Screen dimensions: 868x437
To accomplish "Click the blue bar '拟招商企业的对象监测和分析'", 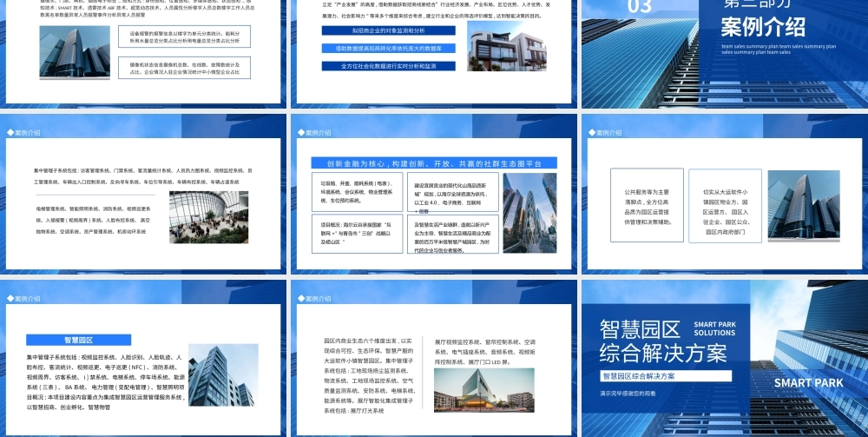I will [389, 30].
